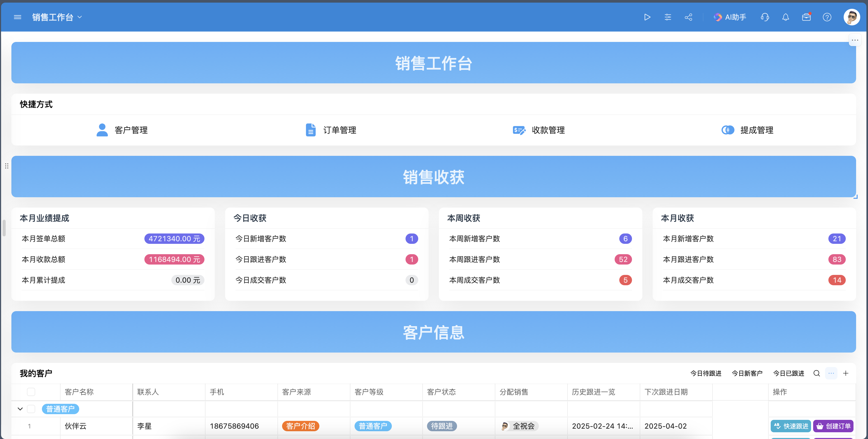This screenshot has height=439, width=868.
Task: Check the 普通客户 group row checkbox
Action: coord(31,409)
